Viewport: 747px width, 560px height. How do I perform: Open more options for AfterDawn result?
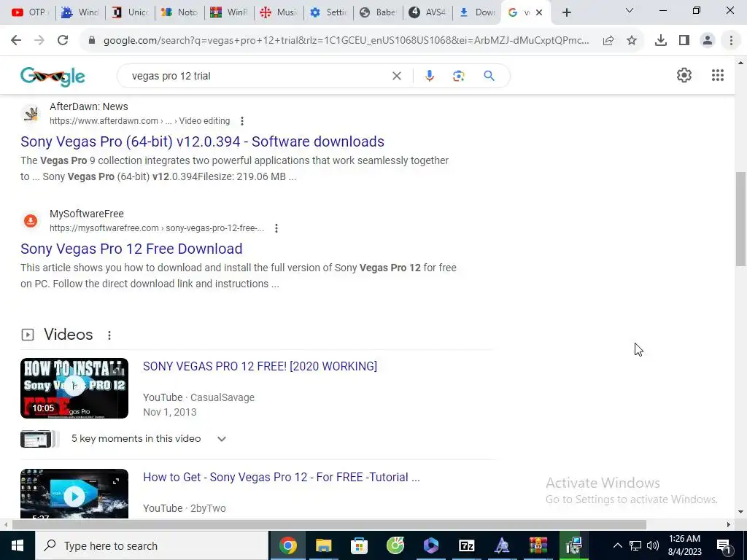[242, 121]
